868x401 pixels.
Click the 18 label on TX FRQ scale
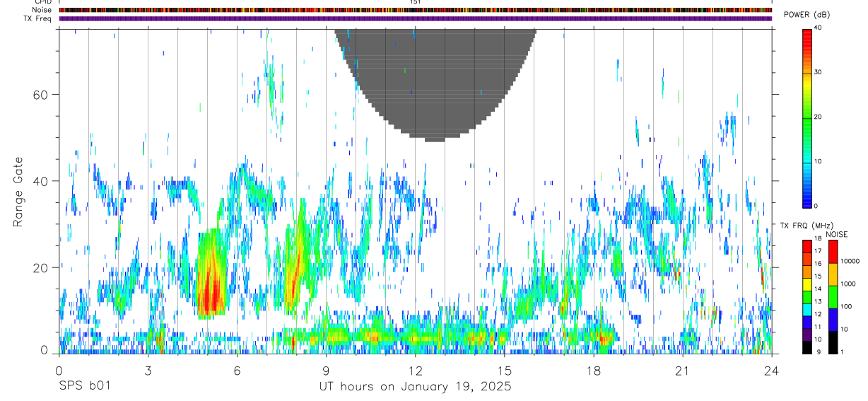(818, 239)
